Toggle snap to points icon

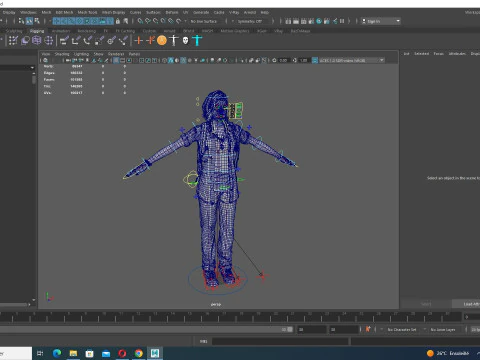155,21
